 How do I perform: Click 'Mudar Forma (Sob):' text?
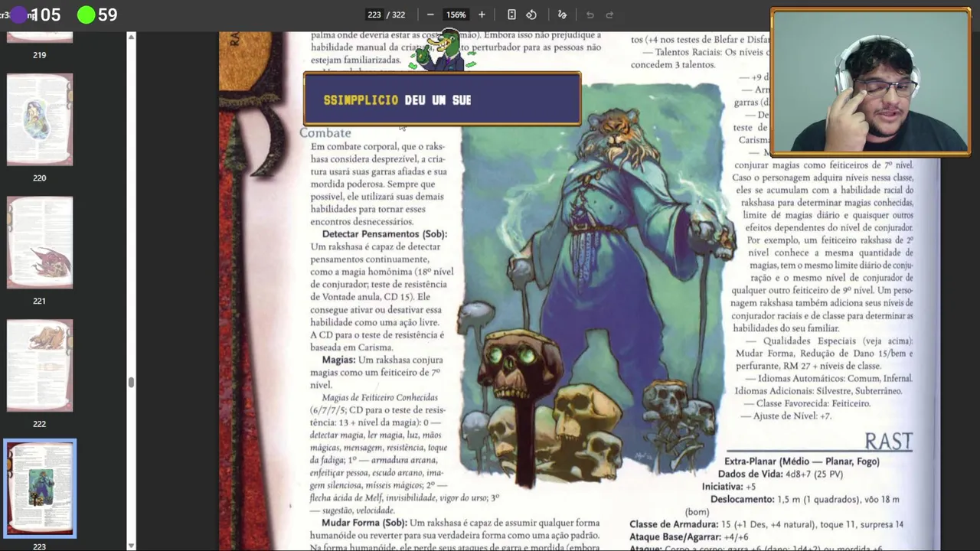(x=364, y=523)
